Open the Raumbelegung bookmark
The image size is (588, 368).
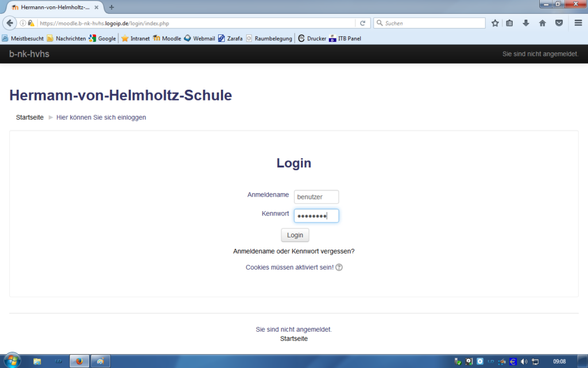click(269, 39)
